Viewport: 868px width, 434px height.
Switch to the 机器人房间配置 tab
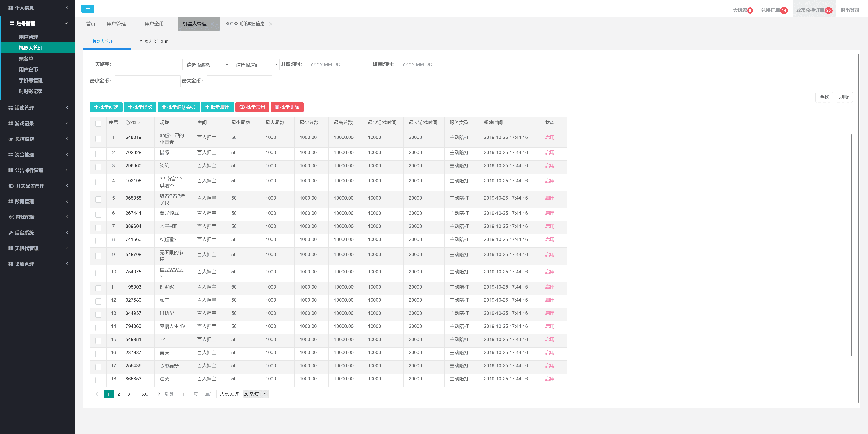pyautogui.click(x=154, y=41)
